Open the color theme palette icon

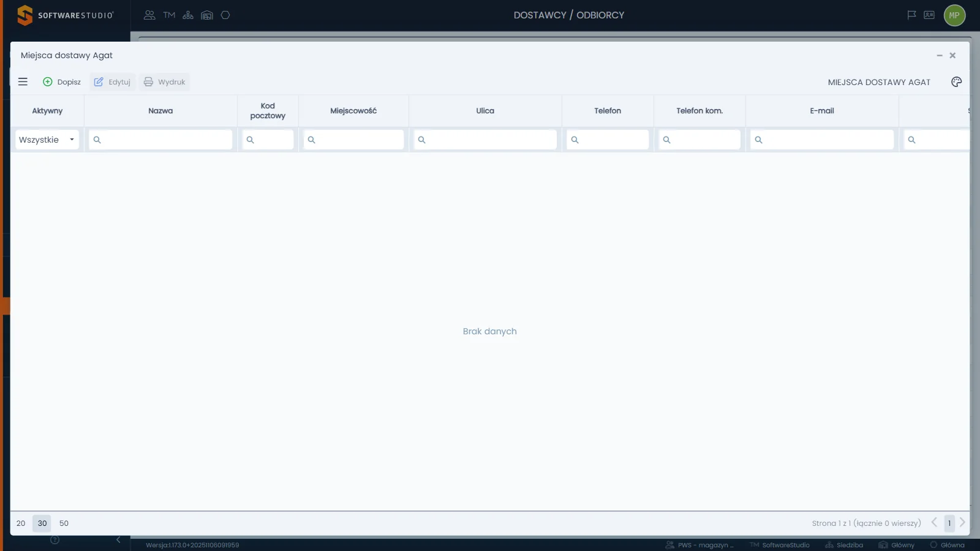coord(956,82)
